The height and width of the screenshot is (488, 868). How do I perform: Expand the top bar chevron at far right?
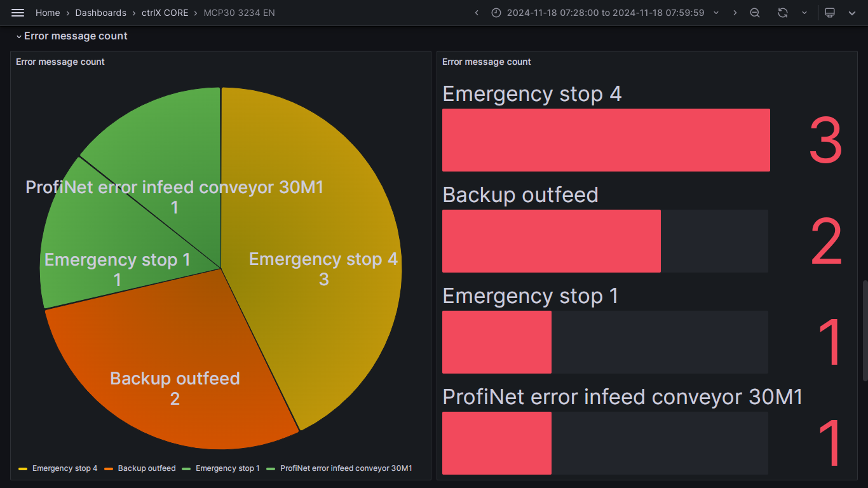(x=852, y=13)
